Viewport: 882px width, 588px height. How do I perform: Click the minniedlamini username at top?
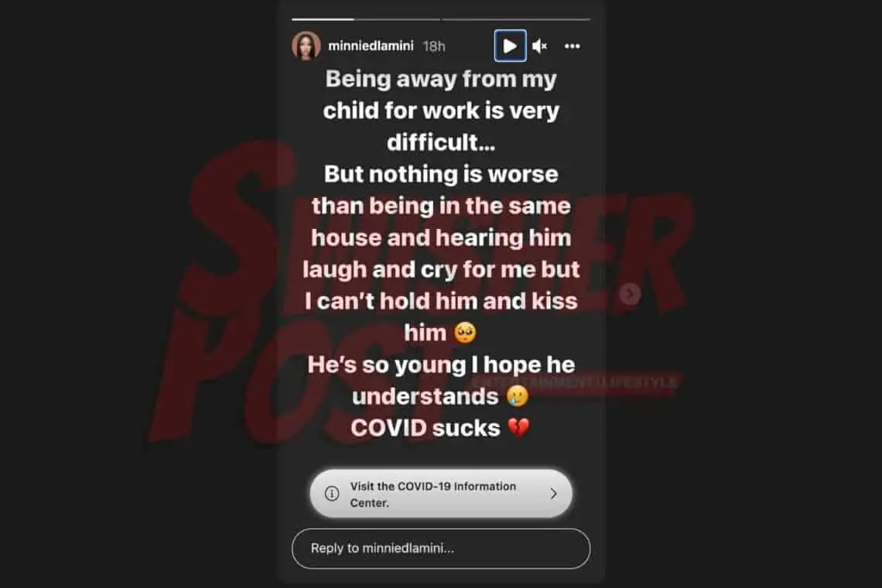click(371, 46)
